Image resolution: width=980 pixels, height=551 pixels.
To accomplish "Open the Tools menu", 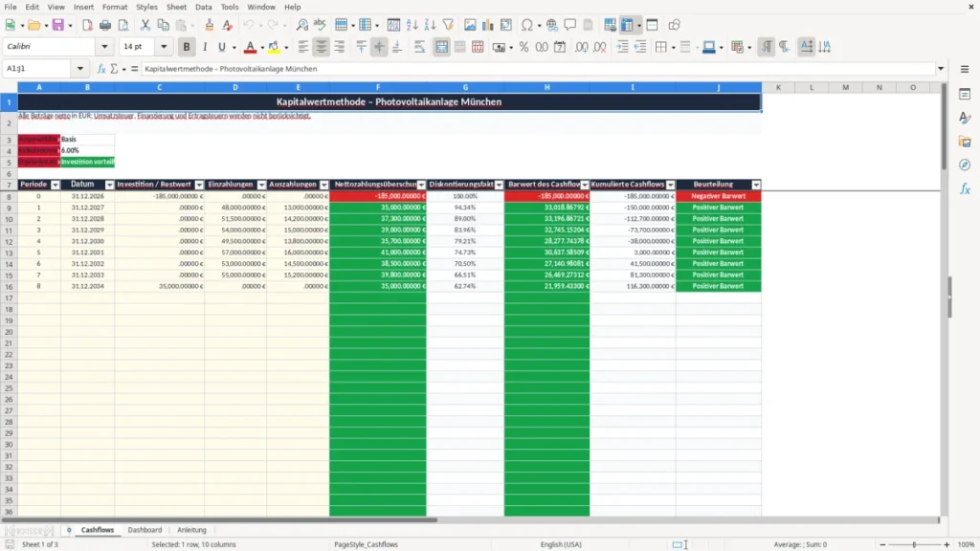I will [230, 7].
